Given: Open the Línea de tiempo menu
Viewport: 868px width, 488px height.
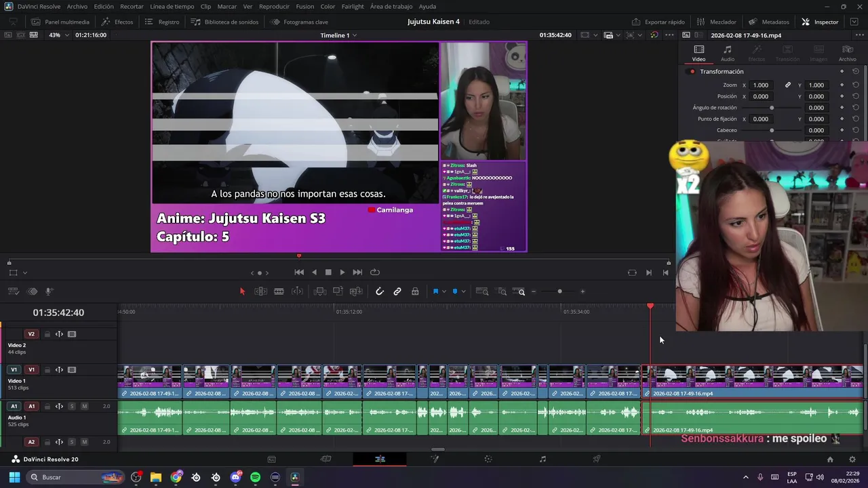Looking at the screenshot, I should pos(172,6).
